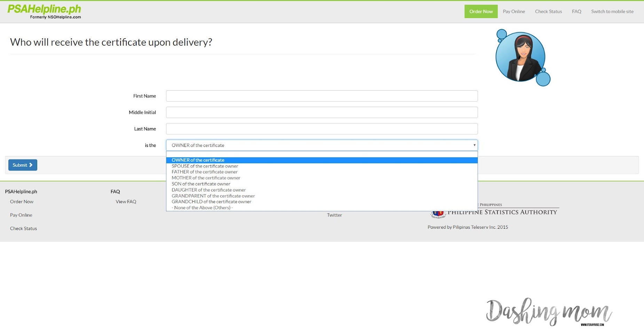Viewport: 644px width, 330px height.
Task: Click the 'Who will receive the certificate' heading
Action: [111, 42]
